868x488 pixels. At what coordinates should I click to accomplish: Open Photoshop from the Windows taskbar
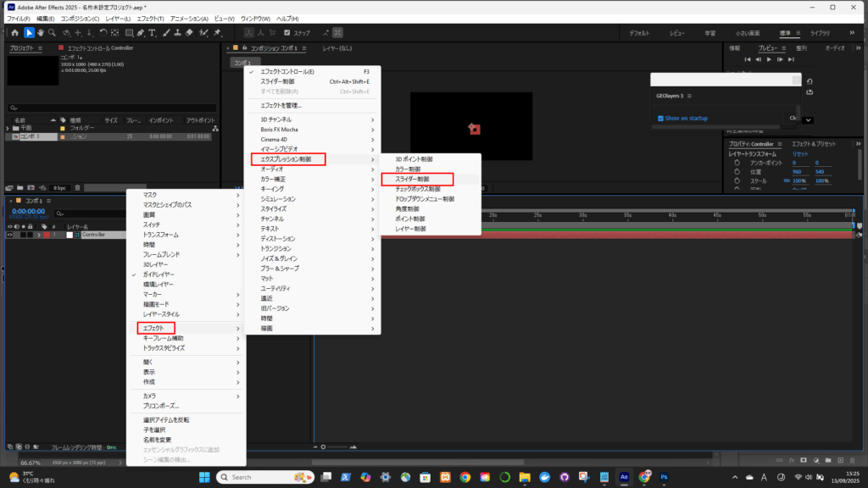[x=665, y=477]
